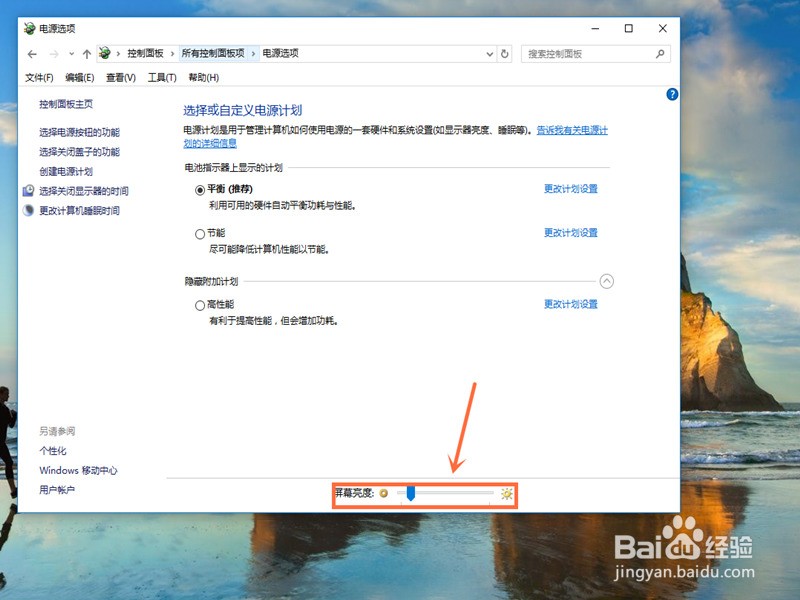Open the 工具(T) menu
This screenshot has width=800, height=600.
point(162,78)
